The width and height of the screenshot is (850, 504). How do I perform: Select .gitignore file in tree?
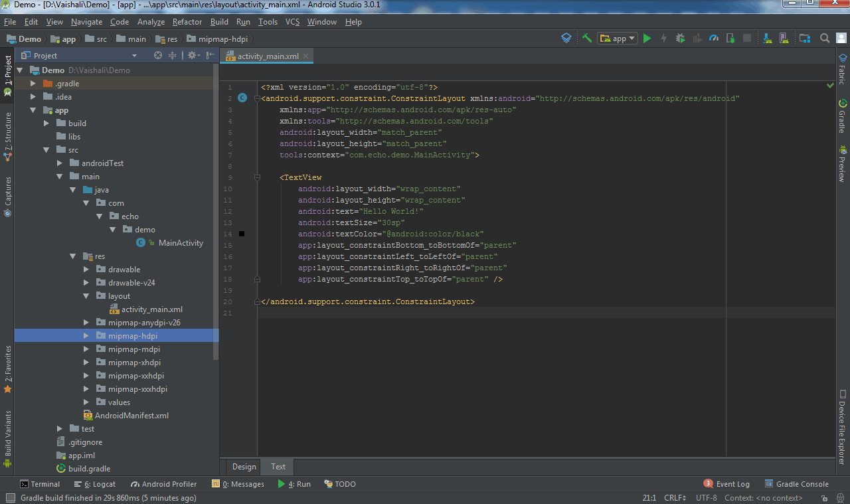click(x=84, y=442)
